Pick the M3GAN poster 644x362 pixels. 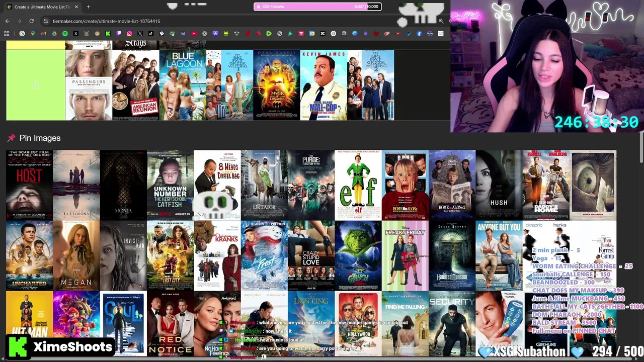(x=76, y=255)
